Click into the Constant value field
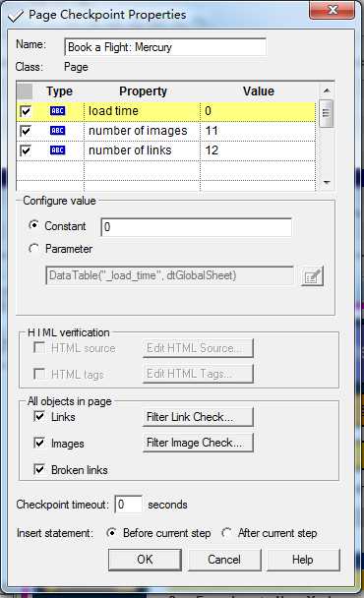364x598 pixels. point(197,227)
